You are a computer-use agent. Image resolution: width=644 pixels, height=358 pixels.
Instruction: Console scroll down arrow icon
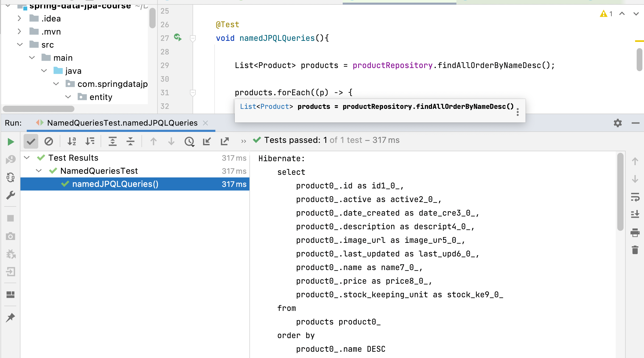(635, 179)
